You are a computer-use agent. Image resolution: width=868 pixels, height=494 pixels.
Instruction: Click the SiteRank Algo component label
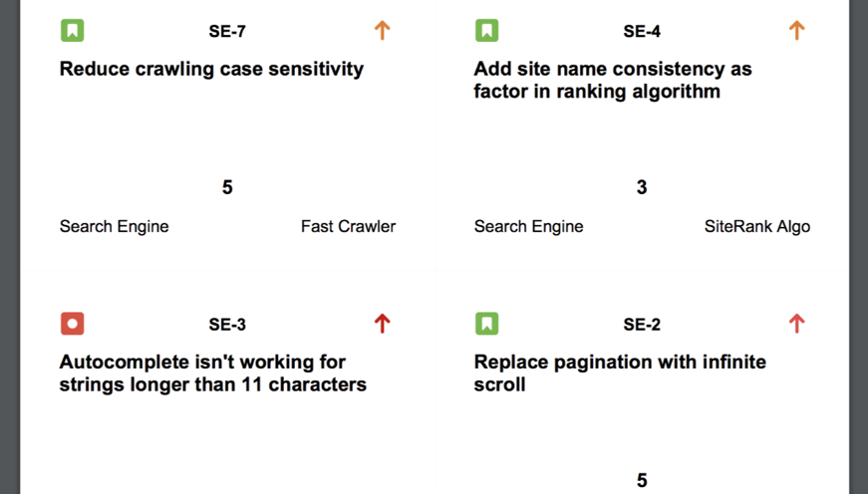coord(756,227)
